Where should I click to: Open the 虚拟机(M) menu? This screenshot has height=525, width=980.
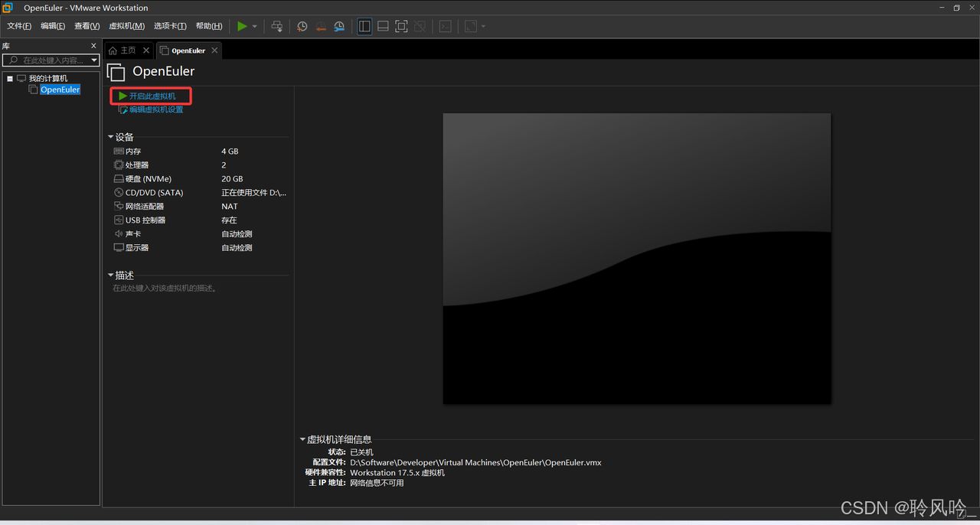(126, 26)
